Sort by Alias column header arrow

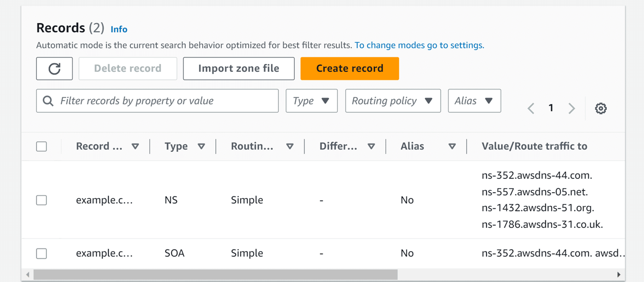[x=452, y=146]
